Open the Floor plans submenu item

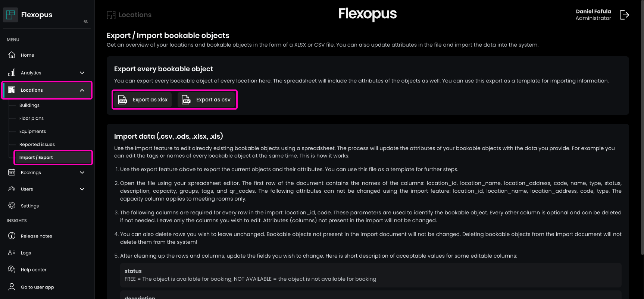[x=32, y=119]
